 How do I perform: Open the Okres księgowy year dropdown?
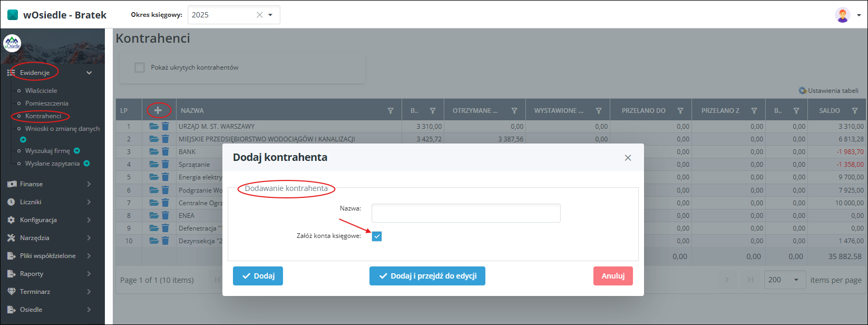pos(270,15)
